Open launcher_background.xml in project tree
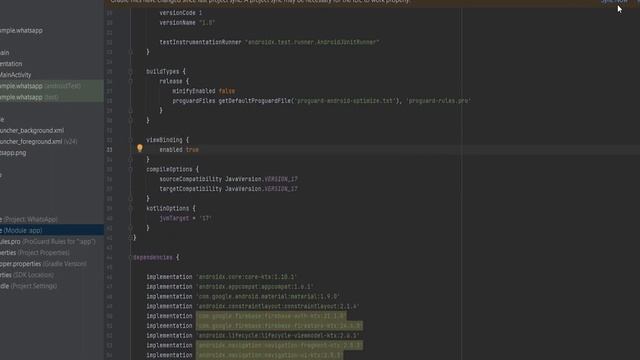Viewport: 640px width, 360px height. coord(32,131)
